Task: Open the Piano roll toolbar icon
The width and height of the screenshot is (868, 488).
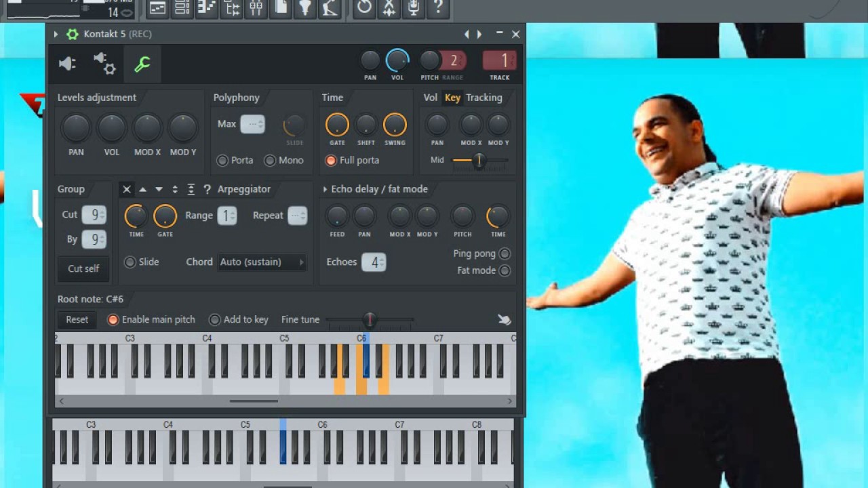Action: pos(207,8)
